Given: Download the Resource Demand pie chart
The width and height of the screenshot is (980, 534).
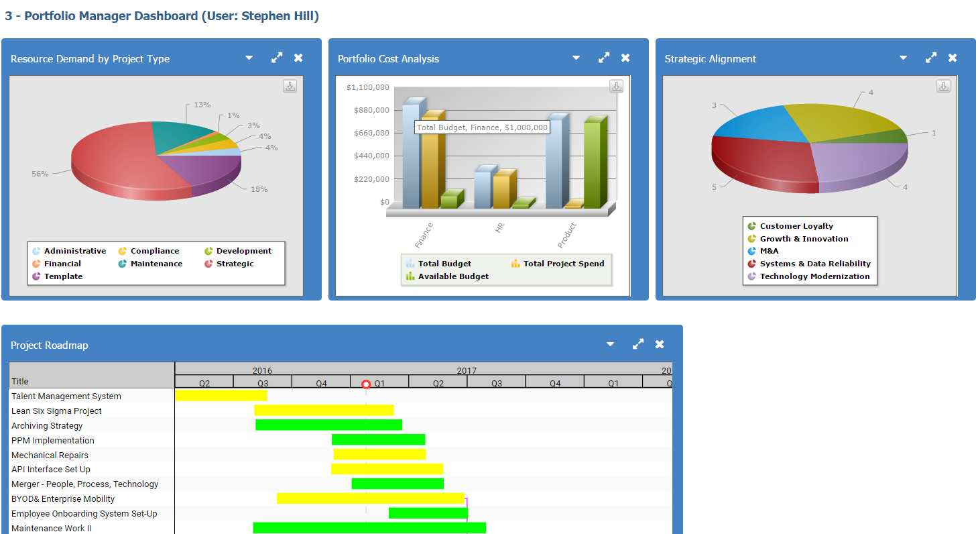Looking at the screenshot, I should point(290,86).
